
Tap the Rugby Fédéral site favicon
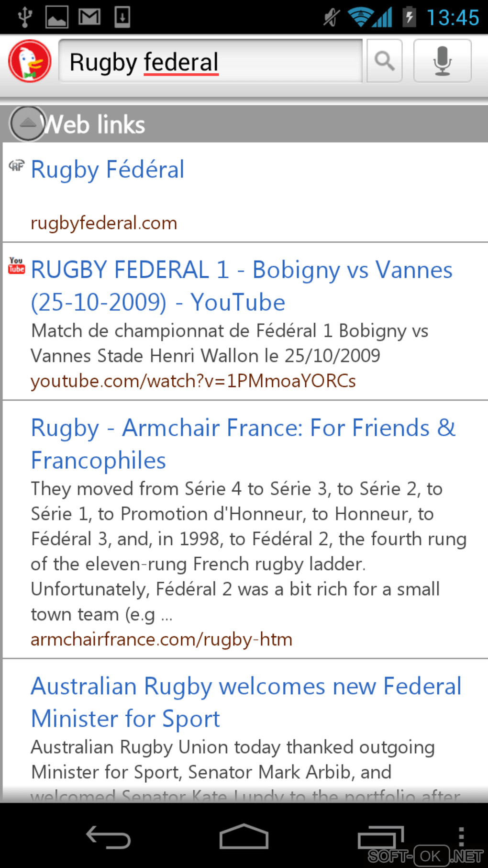(x=16, y=166)
